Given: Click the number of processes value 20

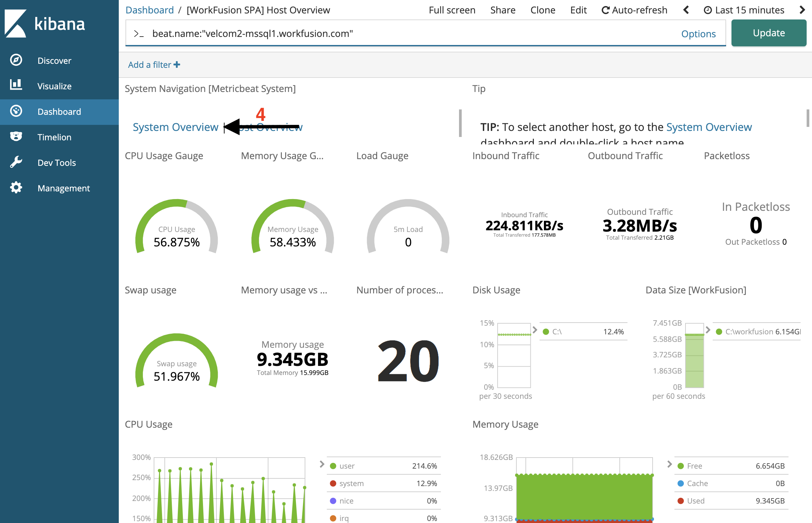Looking at the screenshot, I should point(408,361).
